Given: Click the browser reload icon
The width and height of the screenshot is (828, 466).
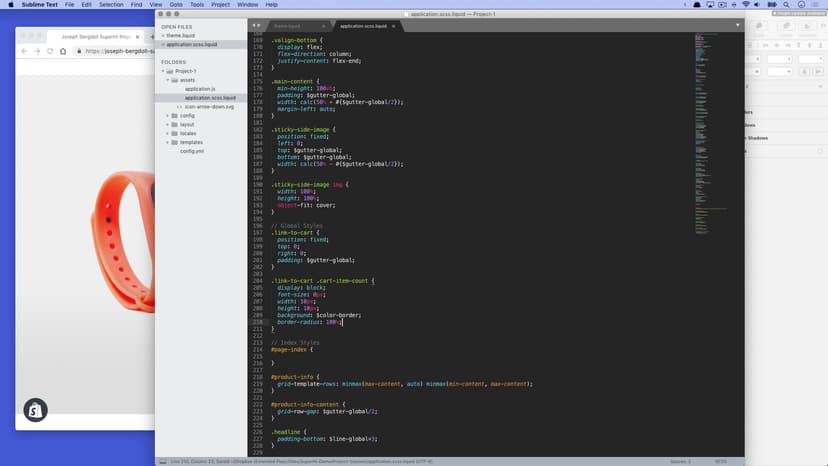Looking at the screenshot, I should (x=51, y=51).
